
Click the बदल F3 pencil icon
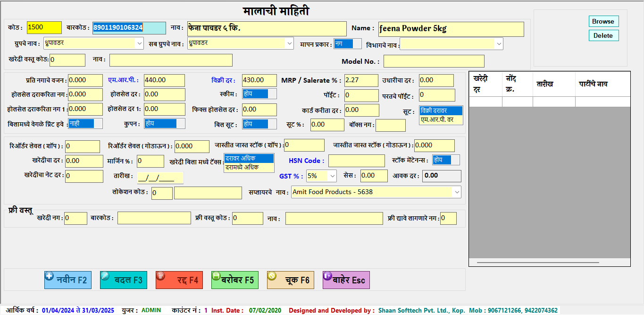click(x=105, y=276)
